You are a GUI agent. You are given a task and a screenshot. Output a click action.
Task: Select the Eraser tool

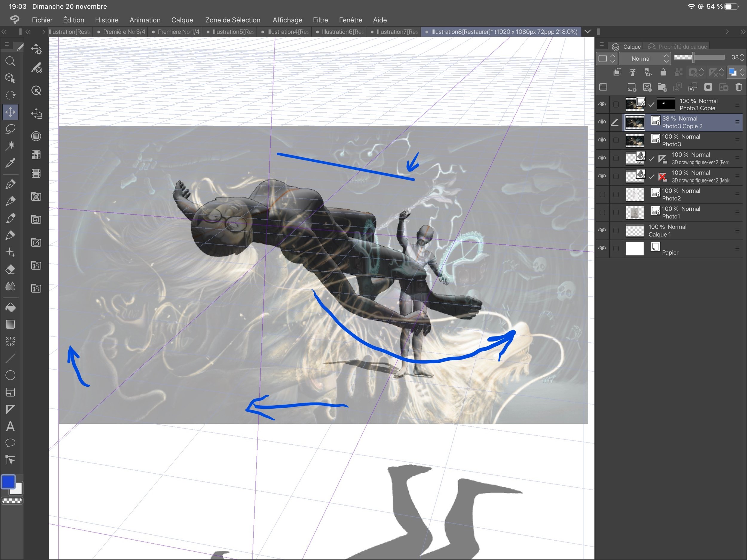[10, 269]
